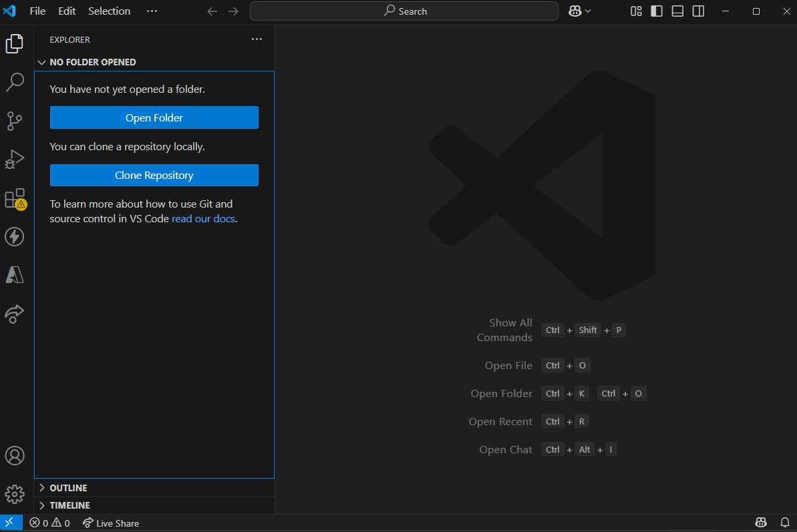Viewport: 797px width, 532px height.
Task: Open the Run and Debug view
Action: point(14,160)
